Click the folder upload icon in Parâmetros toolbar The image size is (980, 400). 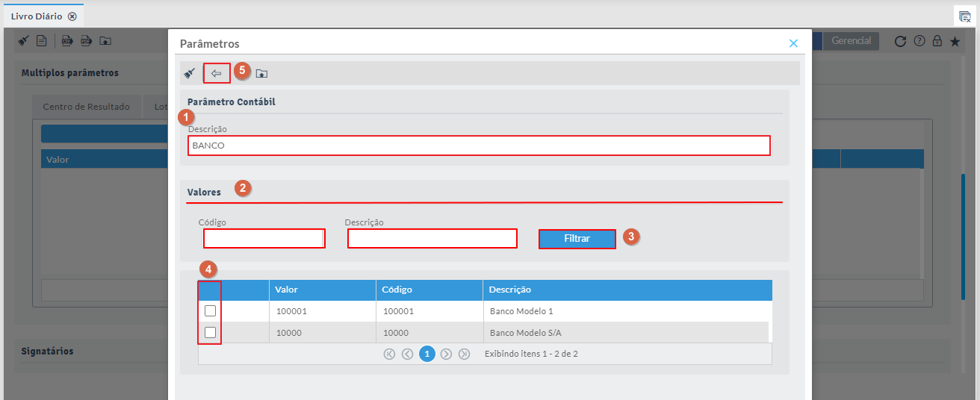pos(261,73)
